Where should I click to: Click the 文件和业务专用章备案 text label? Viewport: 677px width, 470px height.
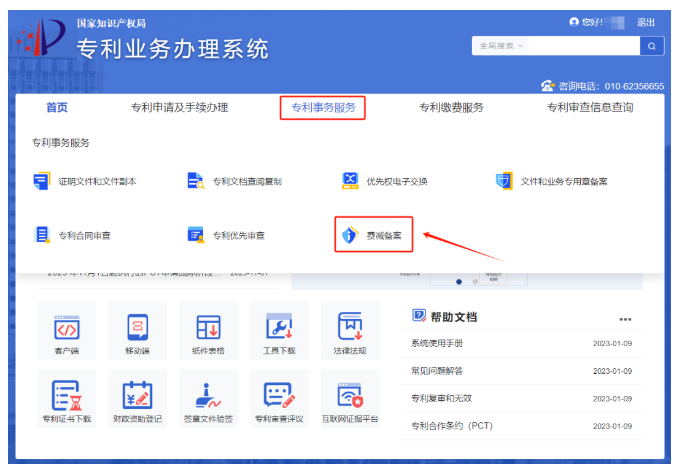click(564, 181)
